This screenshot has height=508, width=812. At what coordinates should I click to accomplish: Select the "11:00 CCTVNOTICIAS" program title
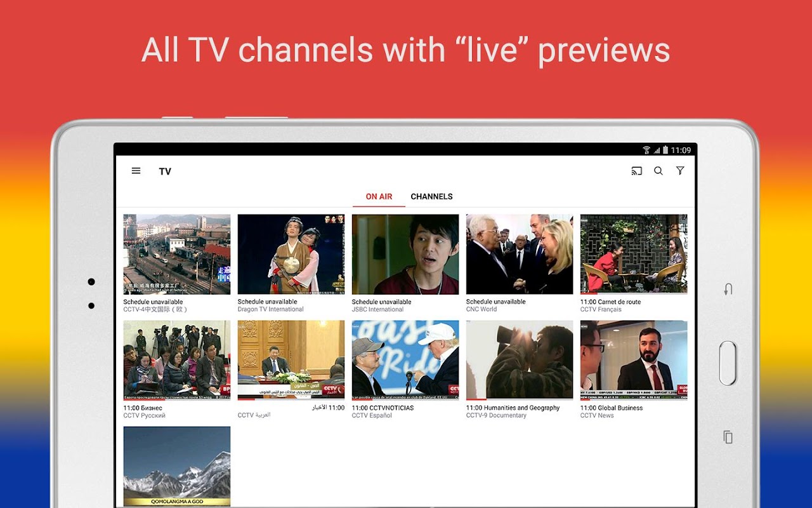[x=383, y=408]
